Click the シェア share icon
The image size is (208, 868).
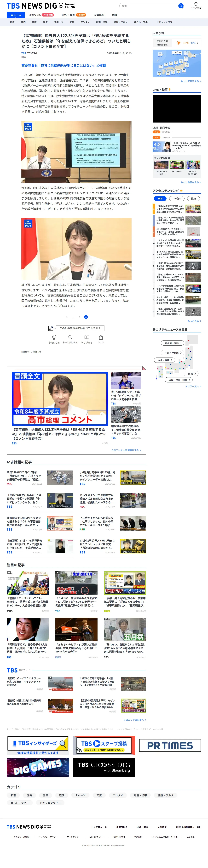tap(101, 337)
